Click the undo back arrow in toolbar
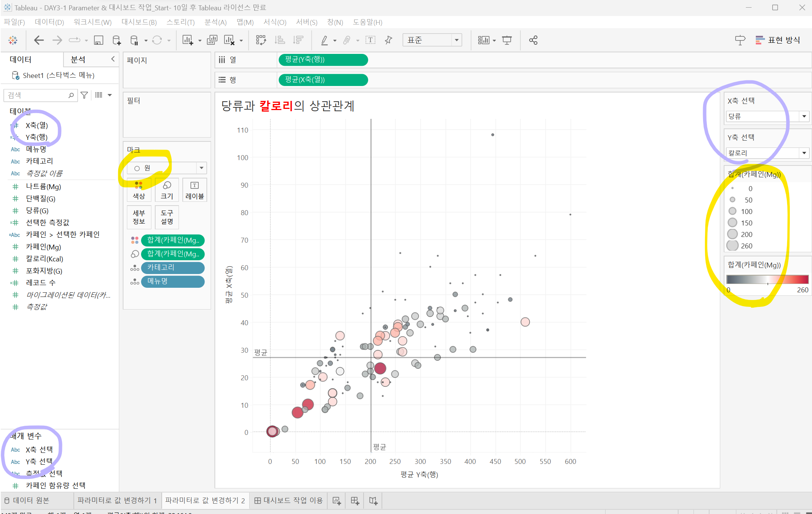Screen dimensions: 812x514 coord(39,40)
